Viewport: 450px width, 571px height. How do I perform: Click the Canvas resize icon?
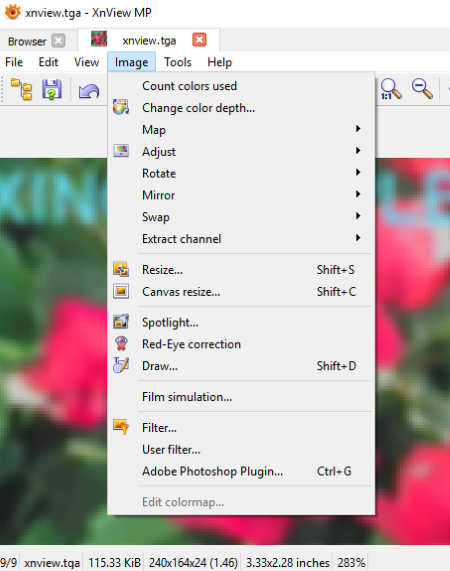tap(121, 291)
